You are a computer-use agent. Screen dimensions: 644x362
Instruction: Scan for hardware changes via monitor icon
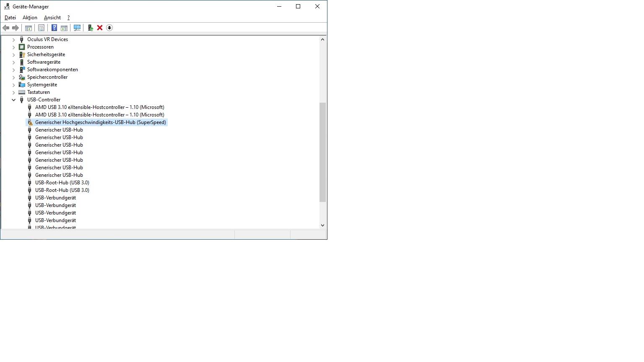click(77, 28)
